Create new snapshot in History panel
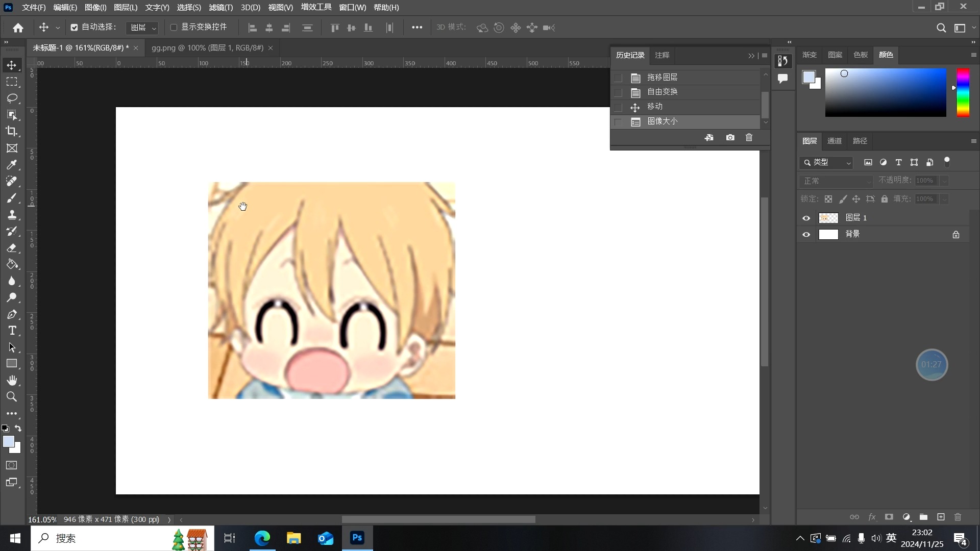Viewport: 980px width, 551px height. (x=730, y=138)
